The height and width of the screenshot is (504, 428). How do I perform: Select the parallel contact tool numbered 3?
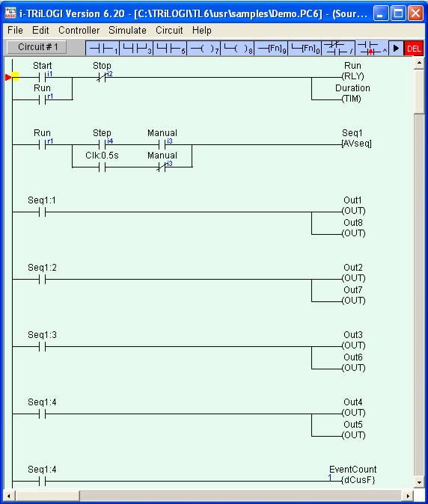coord(136,49)
